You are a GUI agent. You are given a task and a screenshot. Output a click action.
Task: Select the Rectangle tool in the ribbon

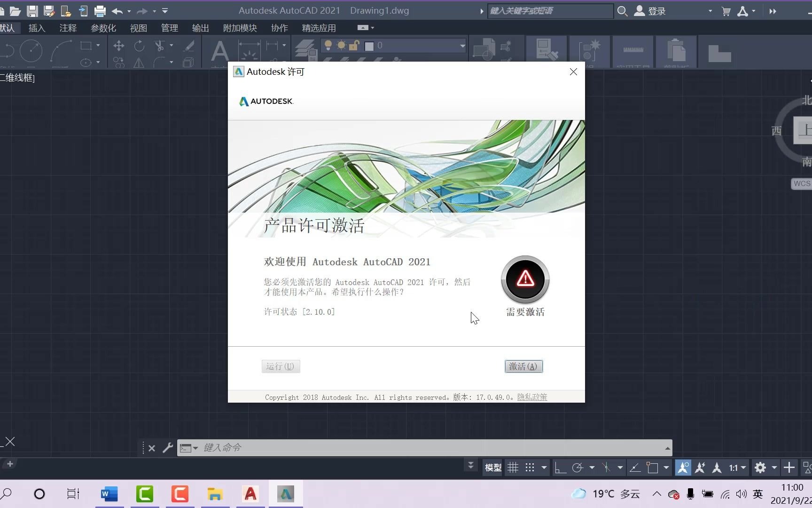pyautogui.click(x=86, y=46)
